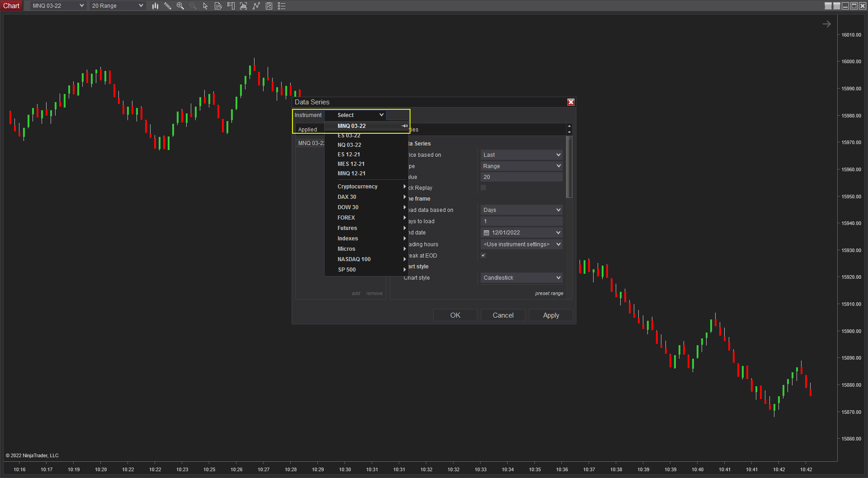Image resolution: width=868 pixels, height=478 pixels.
Task: Click the 16000.00 price axis label
Action: tap(851, 61)
